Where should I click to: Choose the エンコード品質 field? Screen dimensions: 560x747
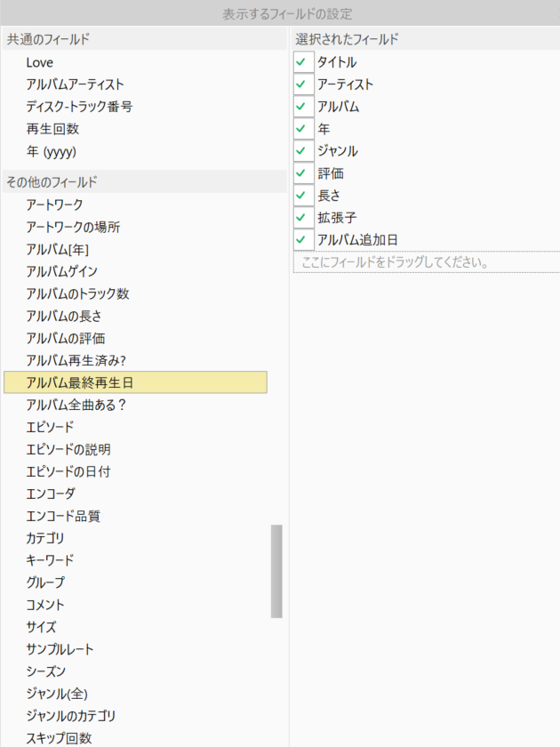68,516
